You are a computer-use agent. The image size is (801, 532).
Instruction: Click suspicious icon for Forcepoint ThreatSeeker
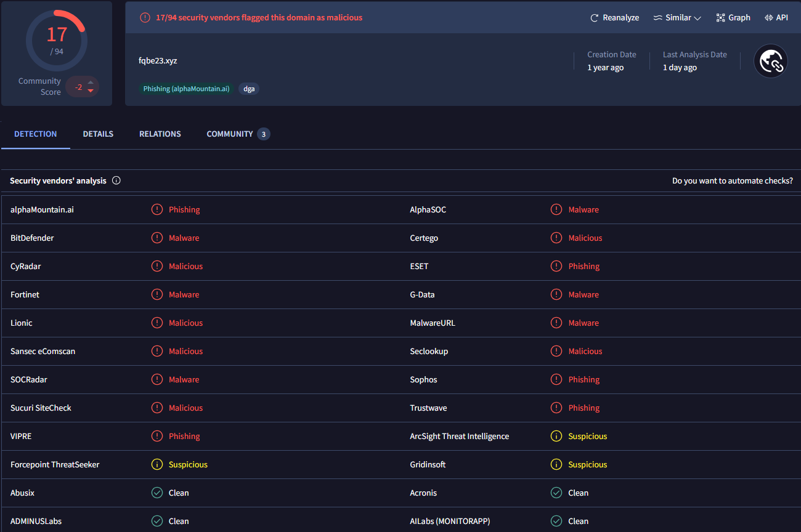coord(157,464)
